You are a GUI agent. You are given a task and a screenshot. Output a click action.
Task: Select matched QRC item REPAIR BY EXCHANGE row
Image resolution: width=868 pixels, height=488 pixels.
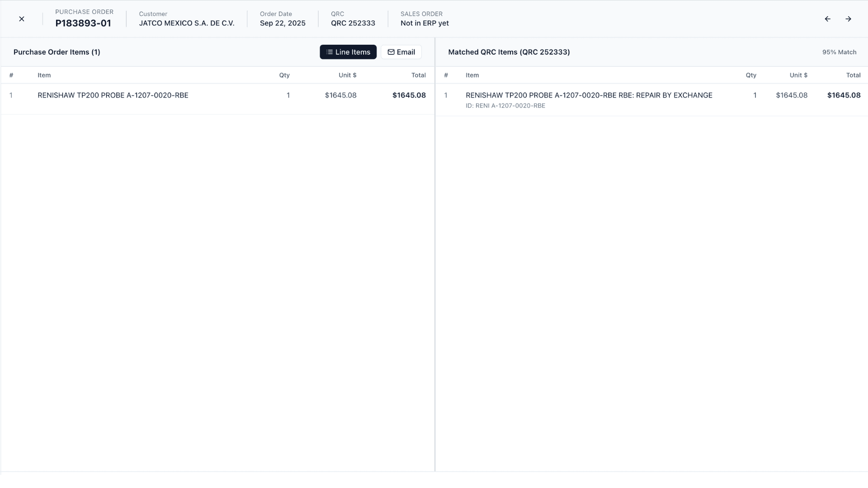click(589, 95)
